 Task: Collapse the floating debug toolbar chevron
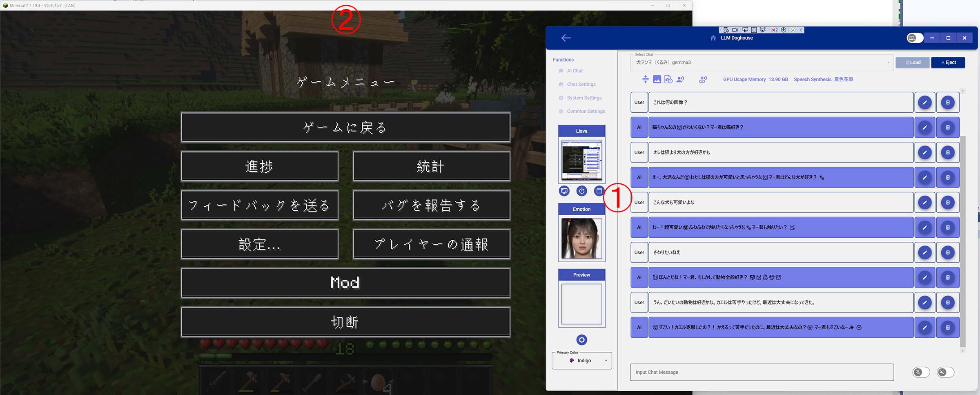pyautogui.click(x=801, y=30)
